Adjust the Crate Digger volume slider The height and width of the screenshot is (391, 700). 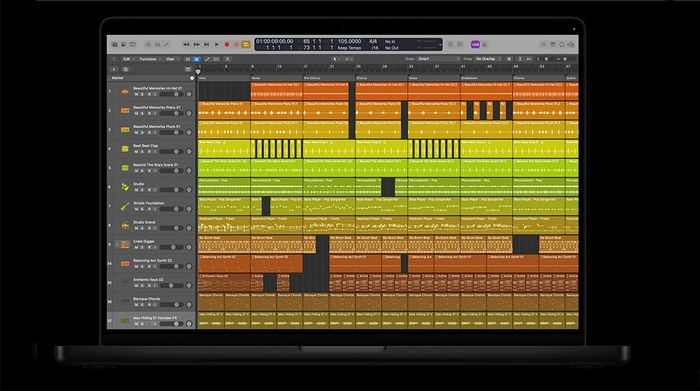point(170,247)
